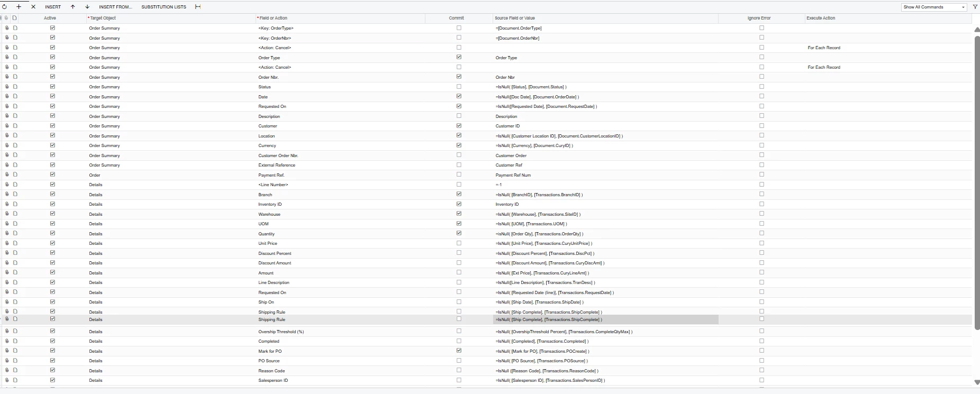The width and height of the screenshot is (980, 394).
Task: Fit columns to screen width
Action: 198,7
